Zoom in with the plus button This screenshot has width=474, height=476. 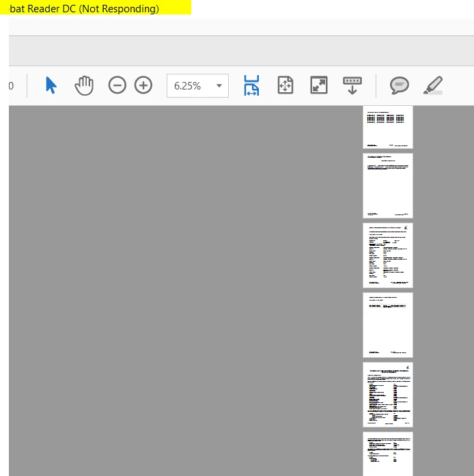(143, 85)
